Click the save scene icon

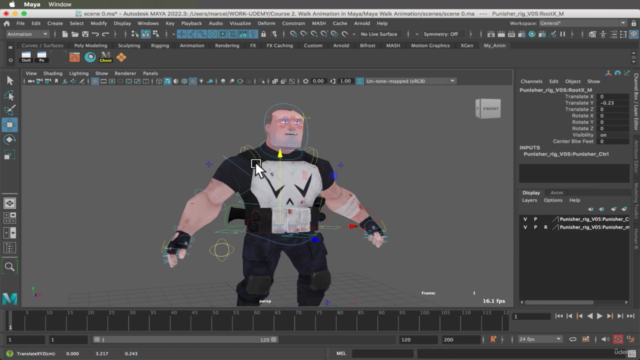coord(85,34)
